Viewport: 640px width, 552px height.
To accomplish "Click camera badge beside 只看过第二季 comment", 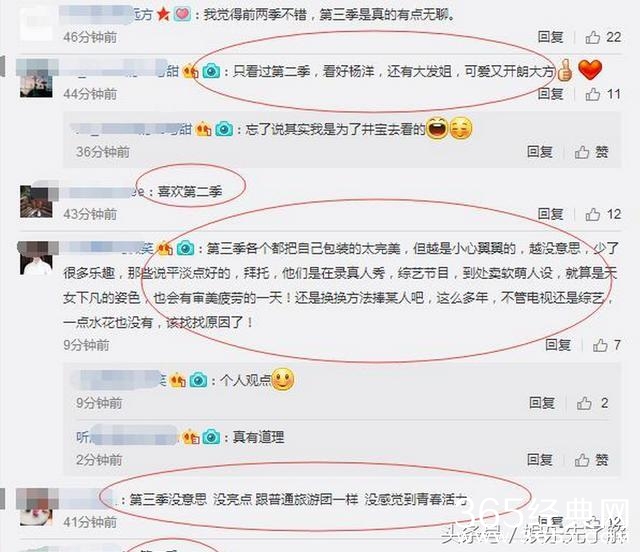I will pos(211,72).
